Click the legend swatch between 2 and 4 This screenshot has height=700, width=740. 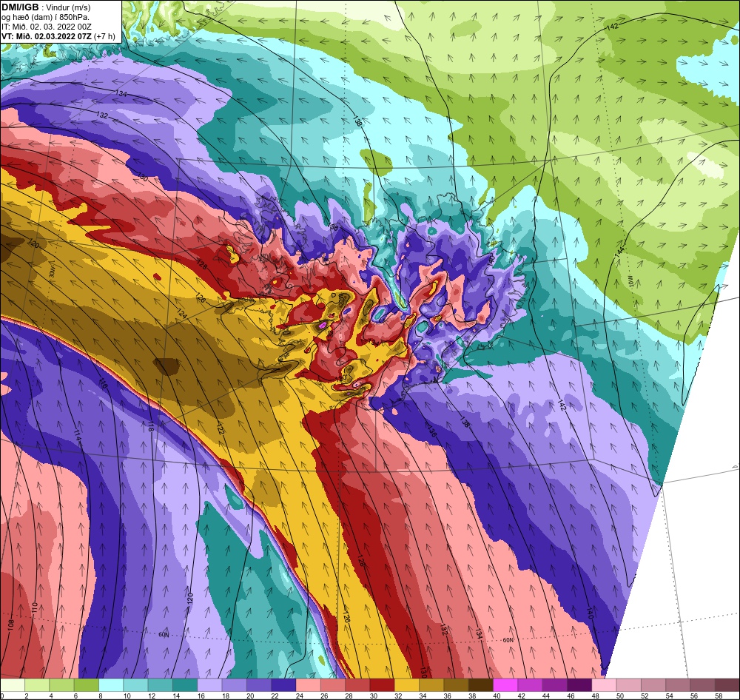(37, 685)
